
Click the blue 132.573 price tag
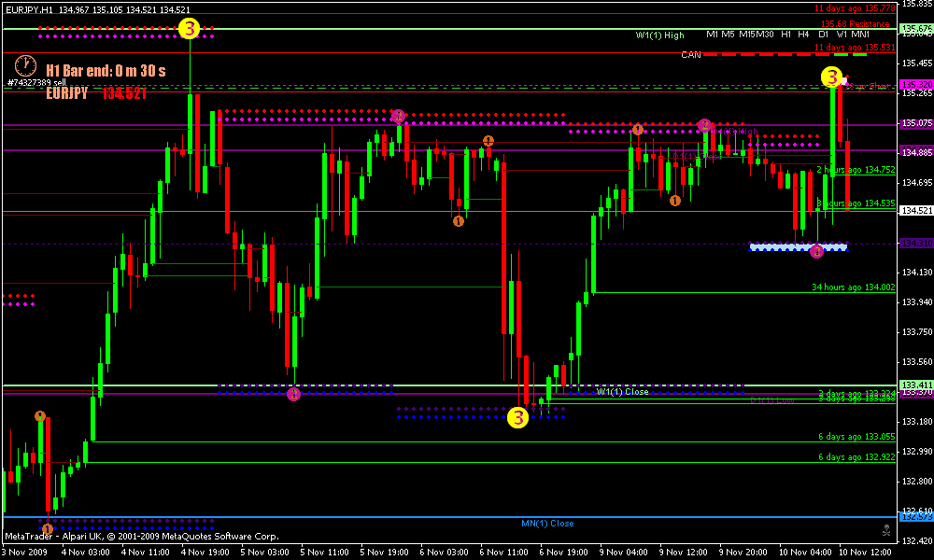point(916,517)
